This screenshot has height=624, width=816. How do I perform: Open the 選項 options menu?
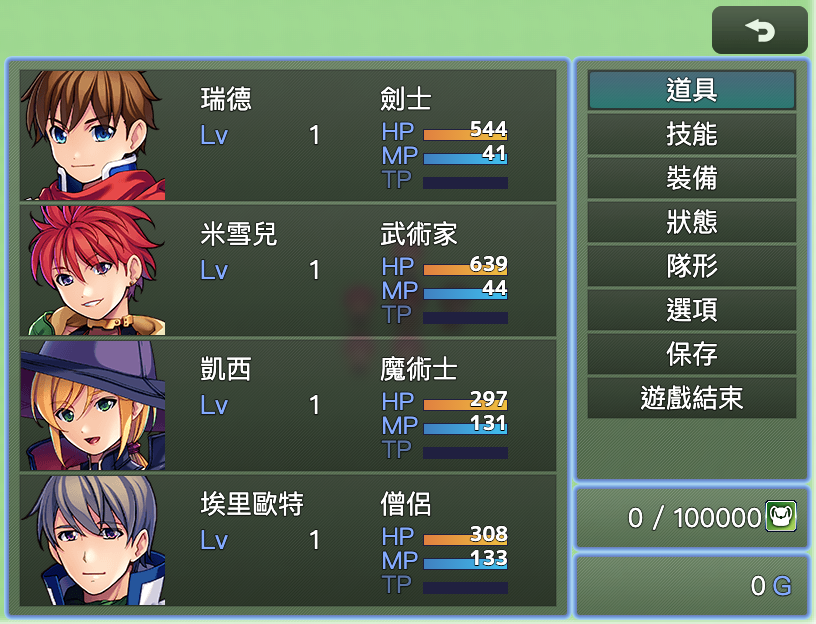[692, 310]
